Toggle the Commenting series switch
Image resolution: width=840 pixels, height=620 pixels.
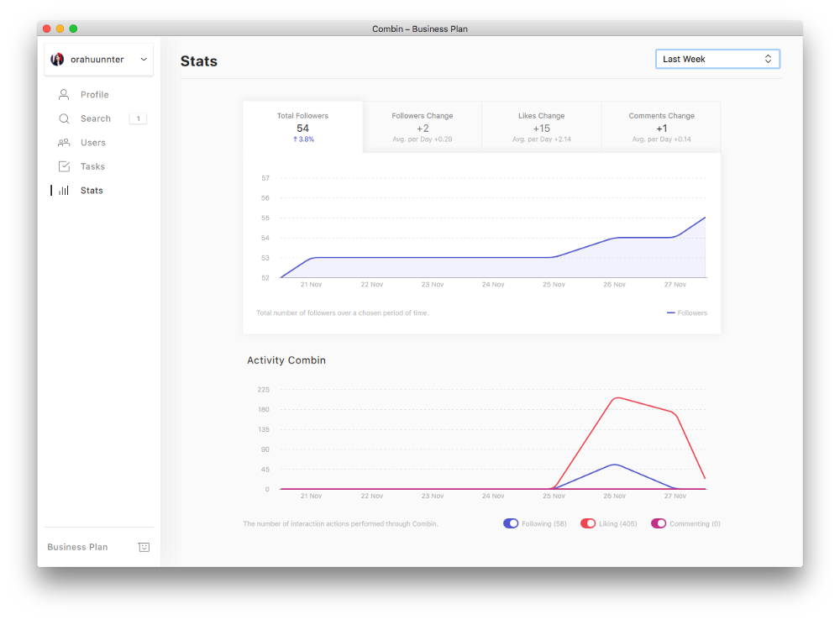coord(658,523)
